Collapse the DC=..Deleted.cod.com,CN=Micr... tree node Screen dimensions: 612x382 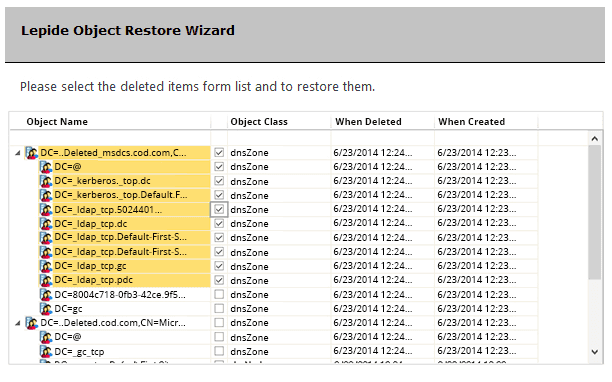[x=18, y=323]
